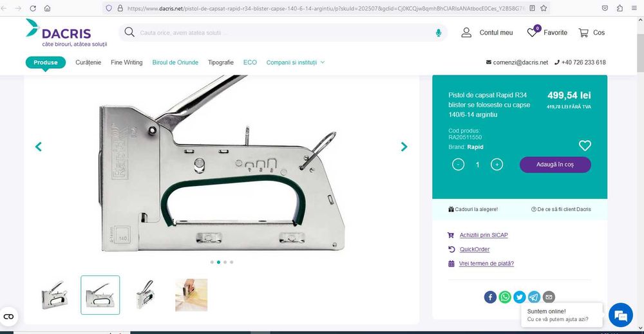Viewport: 644px width, 334px height.
Task: Share product via WhatsApp
Action: tap(505, 297)
